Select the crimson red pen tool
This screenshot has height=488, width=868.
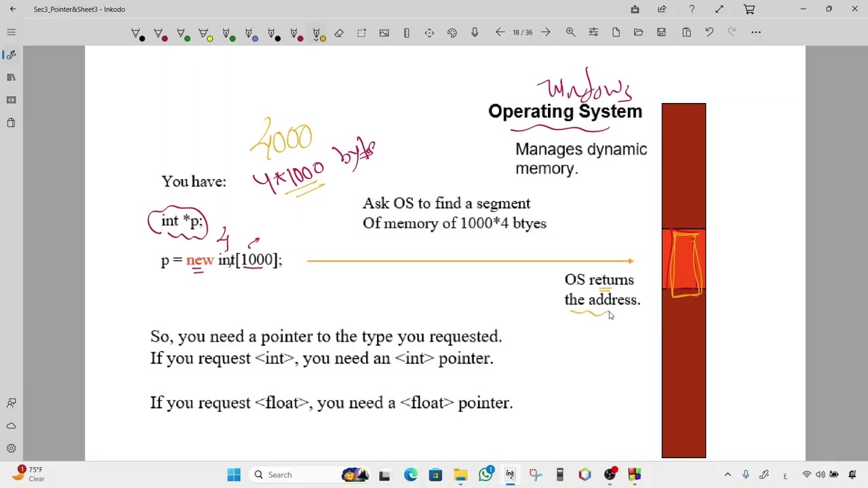coord(161,33)
